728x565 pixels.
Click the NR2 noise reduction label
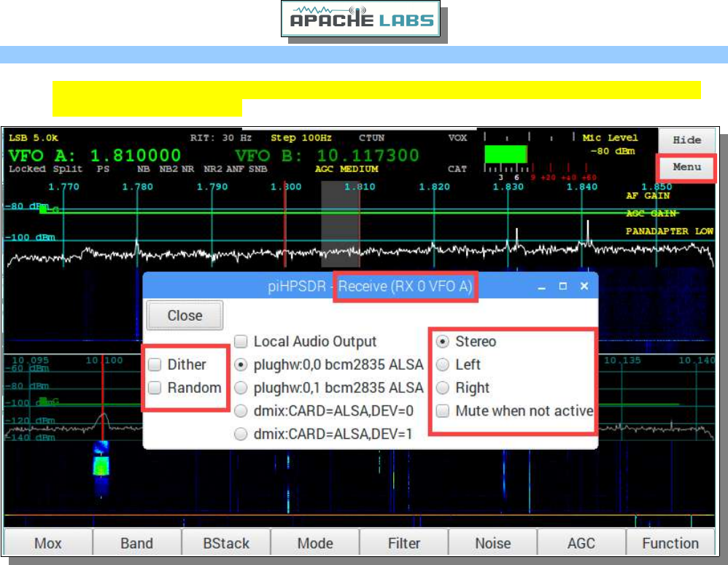tap(213, 169)
